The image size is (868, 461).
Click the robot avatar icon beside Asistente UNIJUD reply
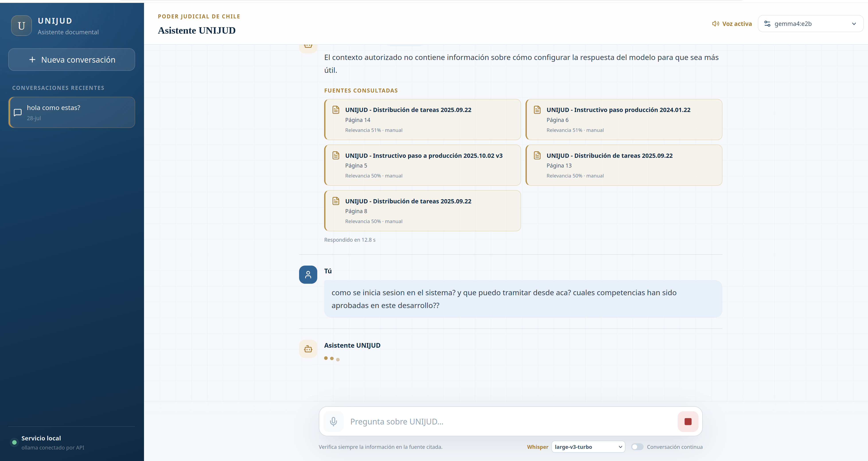pos(308,349)
